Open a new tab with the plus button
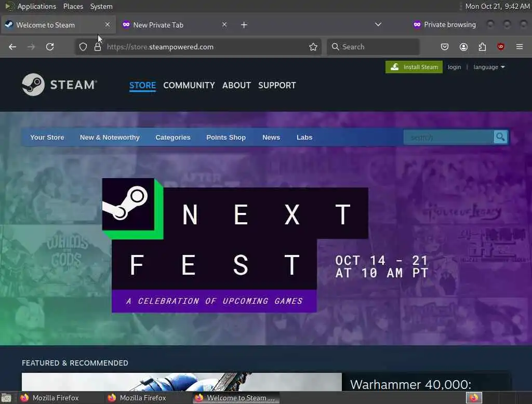532x404 pixels. coord(244,25)
